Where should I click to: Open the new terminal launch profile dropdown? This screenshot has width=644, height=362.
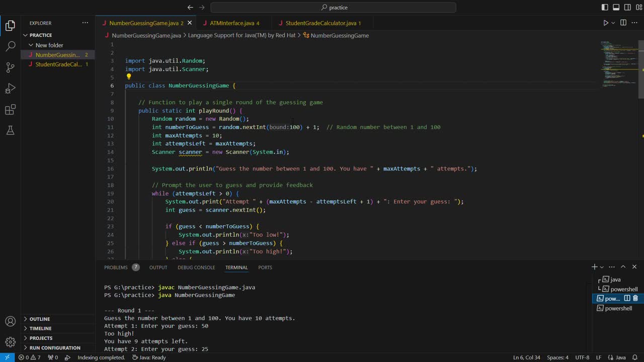point(602,267)
